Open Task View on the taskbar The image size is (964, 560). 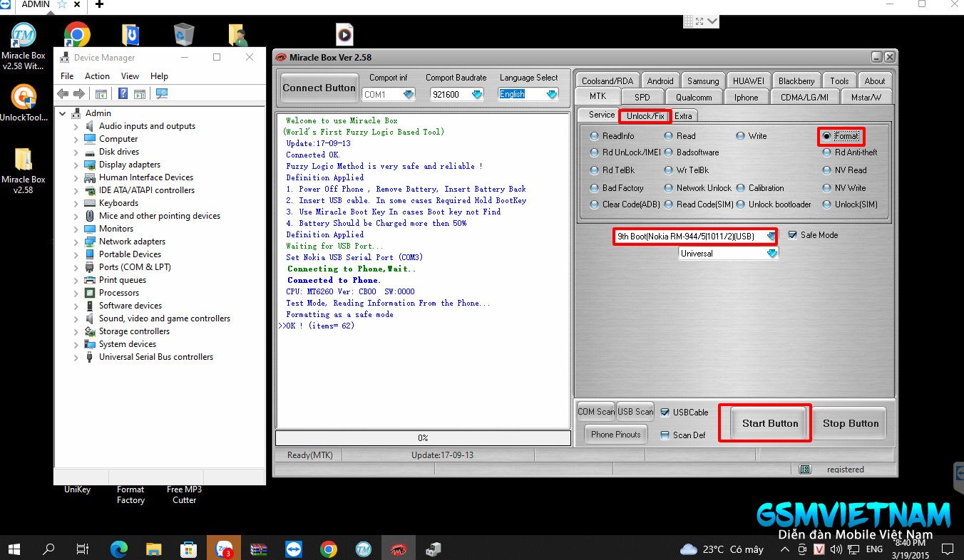coord(83,549)
